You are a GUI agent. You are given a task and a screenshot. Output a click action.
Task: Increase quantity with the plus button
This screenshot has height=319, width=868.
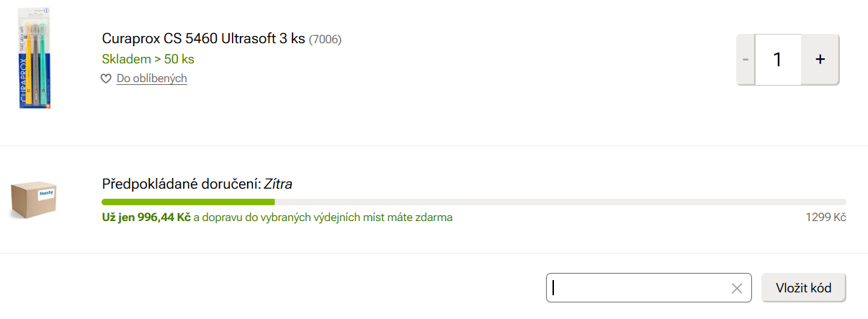[820, 60]
